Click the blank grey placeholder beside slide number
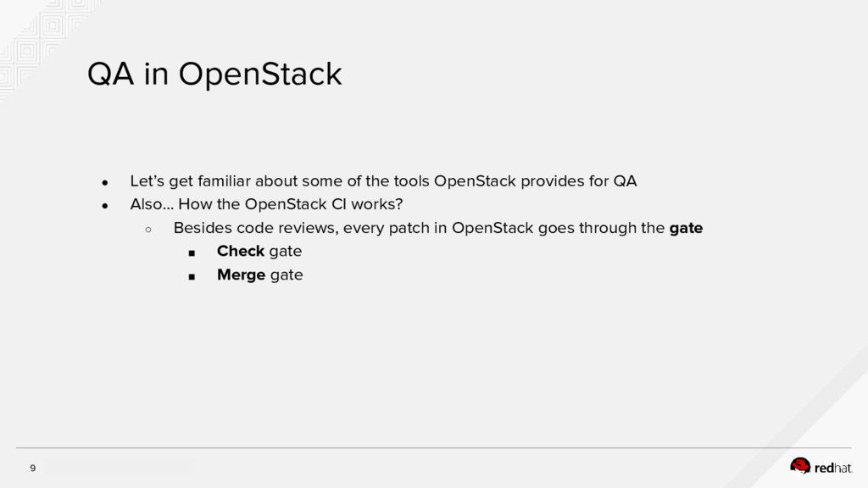 pyautogui.click(x=119, y=467)
